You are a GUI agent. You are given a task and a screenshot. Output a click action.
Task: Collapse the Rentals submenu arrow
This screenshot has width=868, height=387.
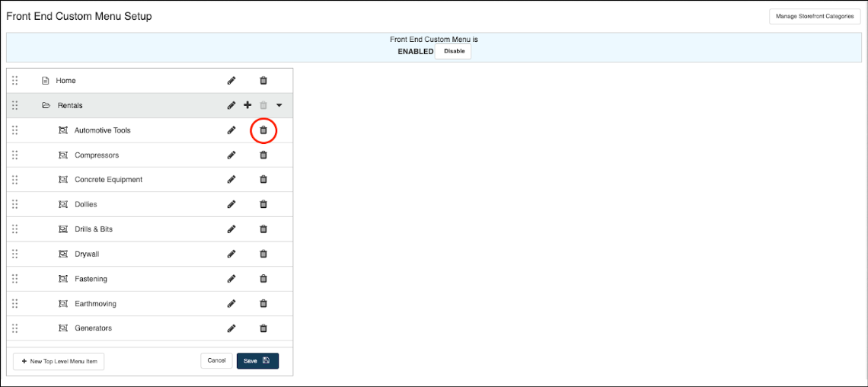click(x=279, y=106)
